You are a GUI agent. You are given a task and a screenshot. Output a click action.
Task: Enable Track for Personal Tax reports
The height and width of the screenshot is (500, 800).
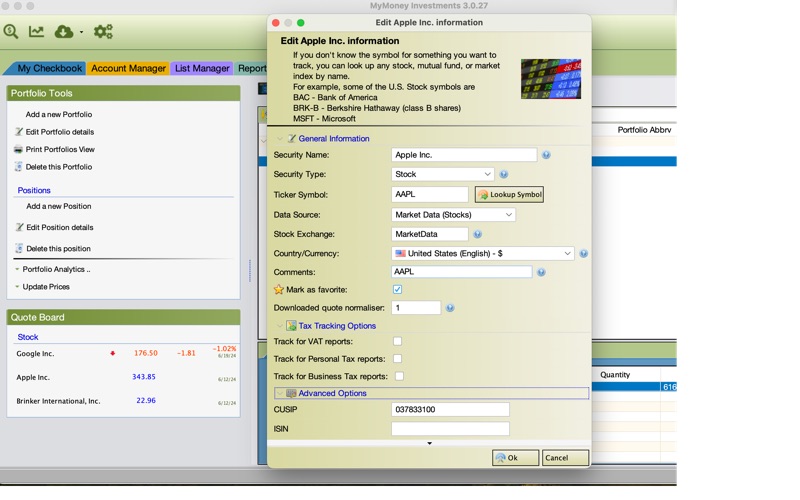[x=397, y=359]
